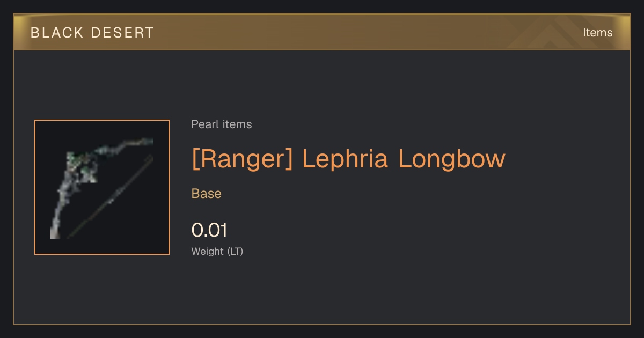The image size is (644, 338).
Task: Go to the Items section link
Action: click(x=598, y=33)
